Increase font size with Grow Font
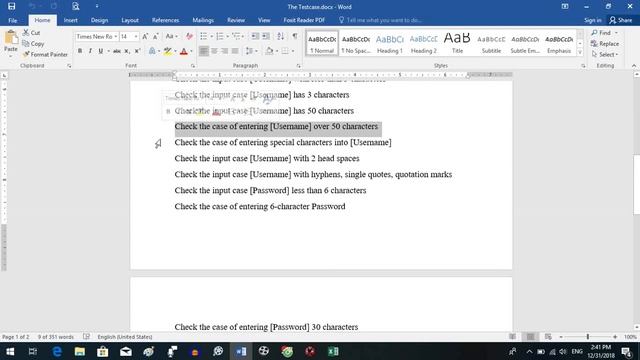The width and height of the screenshot is (640, 360). tap(145, 37)
